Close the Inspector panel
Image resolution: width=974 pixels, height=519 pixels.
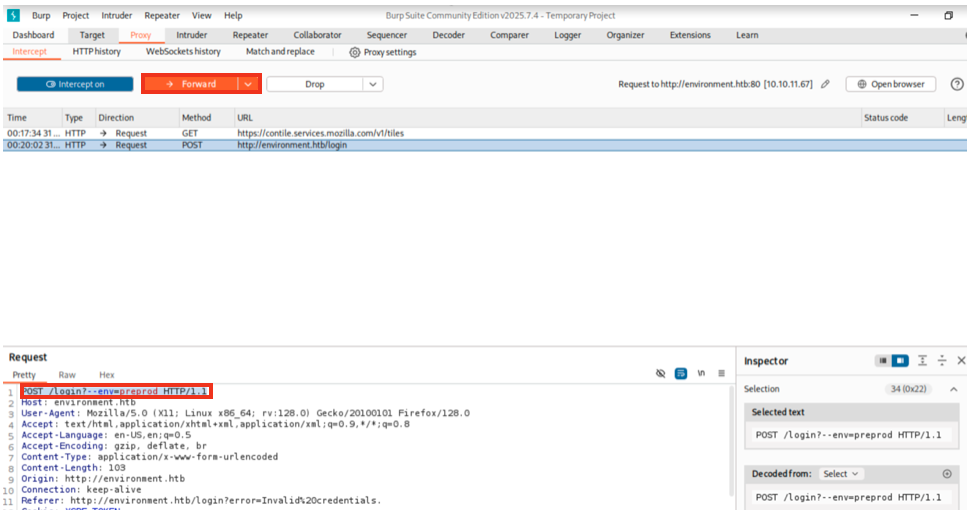pos(961,361)
